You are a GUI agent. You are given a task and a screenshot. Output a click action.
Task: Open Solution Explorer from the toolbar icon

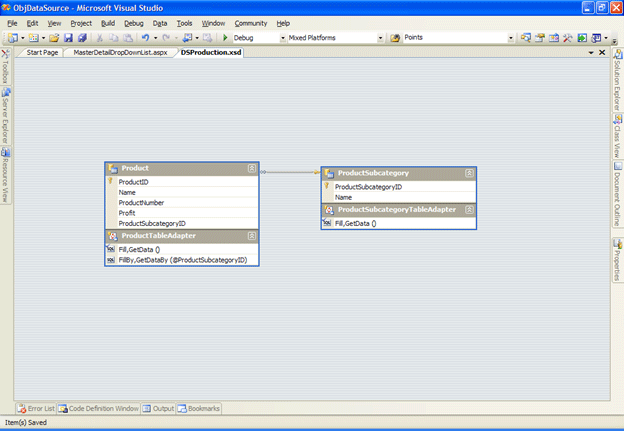tap(526, 38)
